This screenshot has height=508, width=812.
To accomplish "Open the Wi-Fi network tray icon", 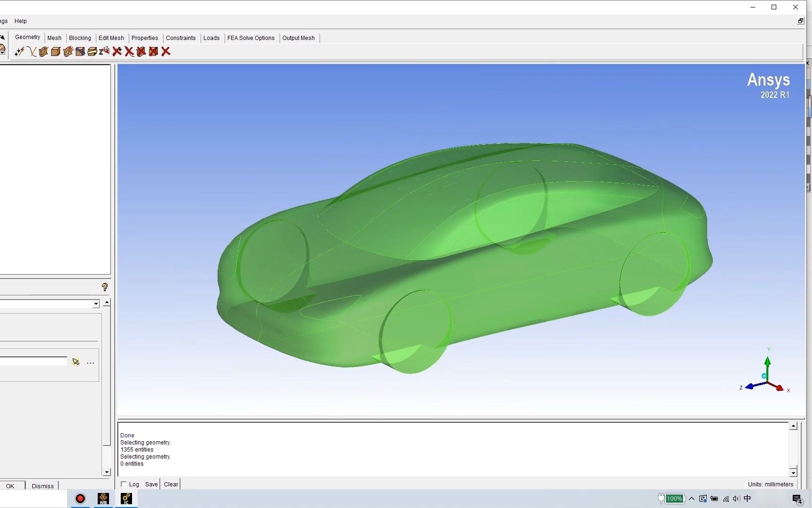I will pyautogui.click(x=726, y=499).
